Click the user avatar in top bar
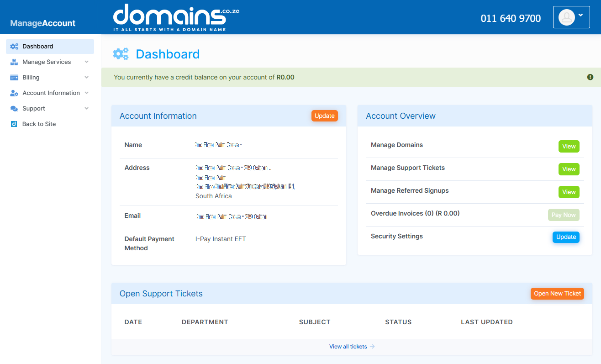Viewport: 601px width, 364px height. coord(566,17)
